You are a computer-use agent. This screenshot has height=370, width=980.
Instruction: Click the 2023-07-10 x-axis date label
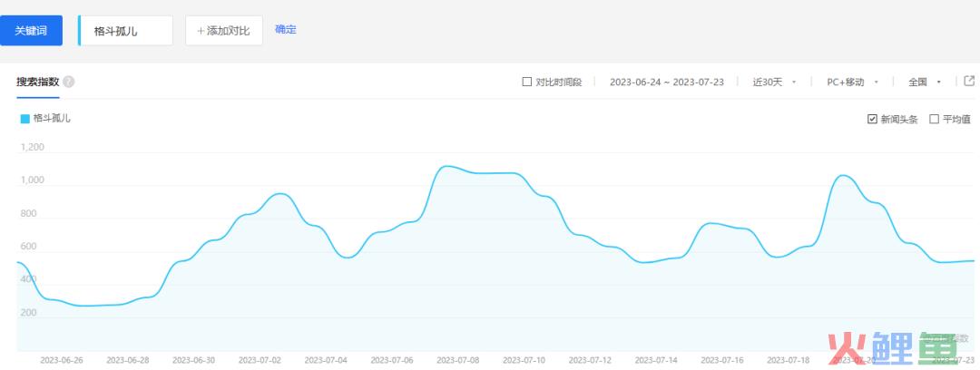(524, 361)
